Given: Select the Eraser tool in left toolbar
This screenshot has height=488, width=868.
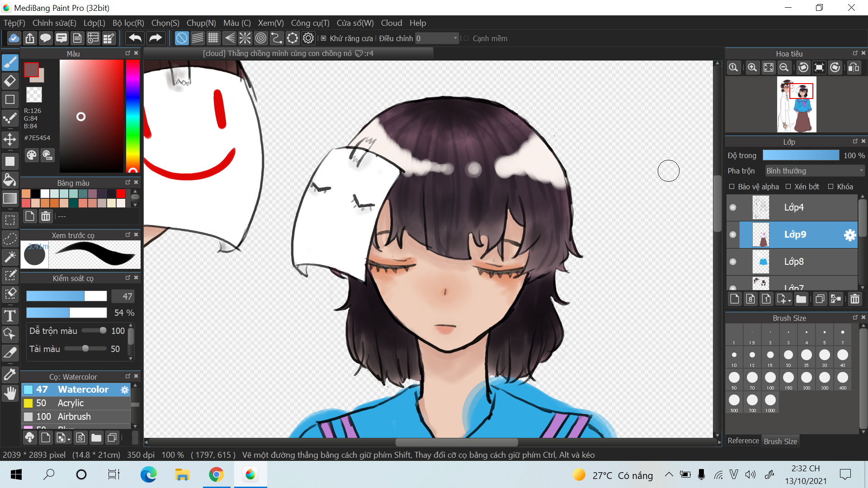Looking at the screenshot, I should coord(10,81).
